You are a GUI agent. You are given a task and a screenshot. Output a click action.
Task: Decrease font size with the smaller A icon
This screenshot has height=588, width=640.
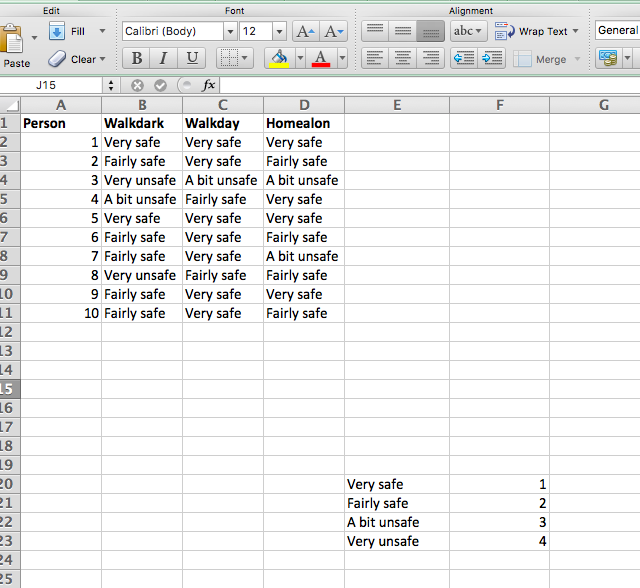[x=335, y=32]
